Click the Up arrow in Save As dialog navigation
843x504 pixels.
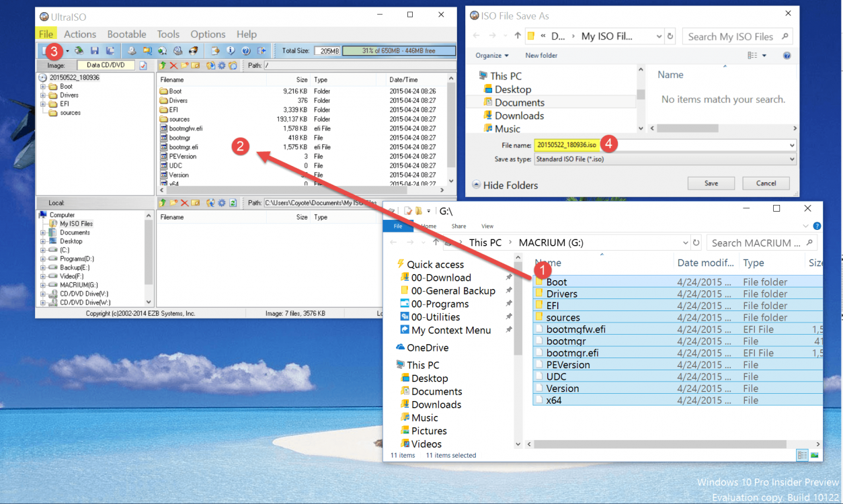pyautogui.click(x=518, y=36)
